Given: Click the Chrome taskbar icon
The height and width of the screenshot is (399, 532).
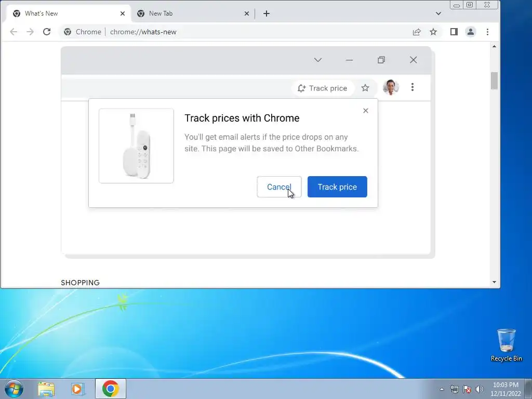Looking at the screenshot, I should coord(111,389).
